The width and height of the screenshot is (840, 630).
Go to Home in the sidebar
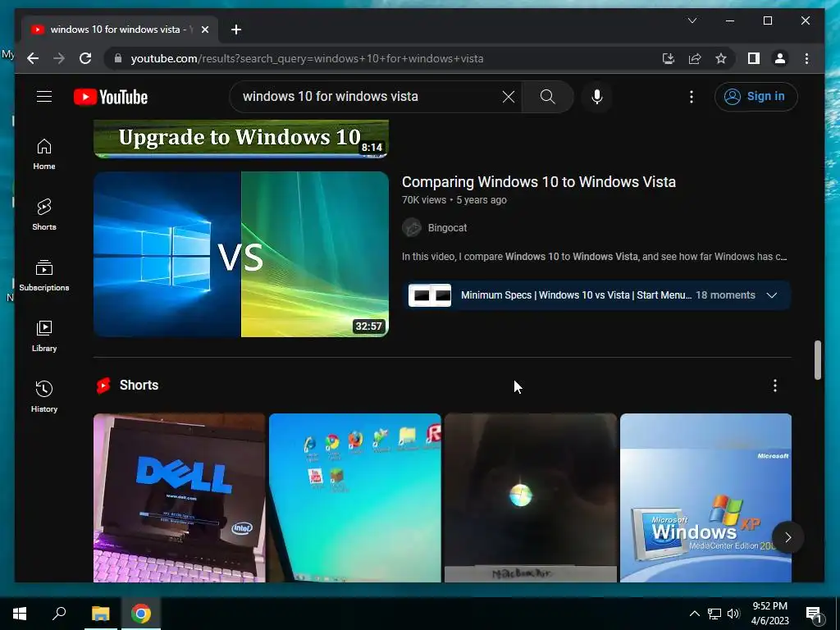(44, 155)
